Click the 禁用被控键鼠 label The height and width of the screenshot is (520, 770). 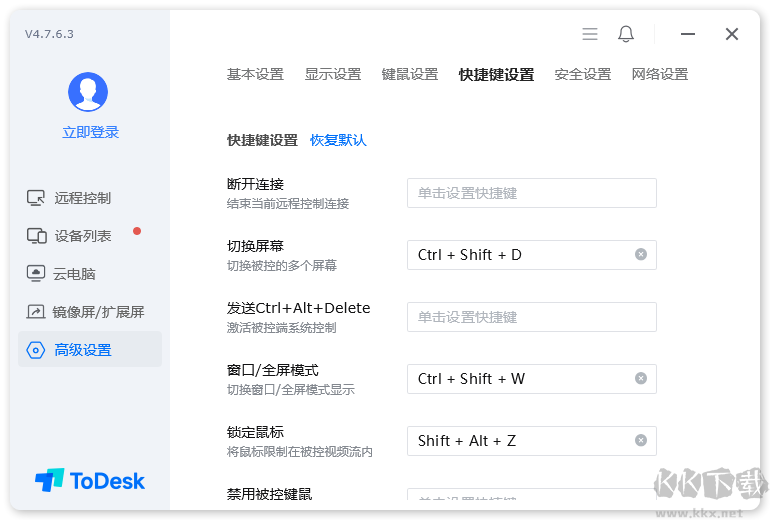(x=270, y=493)
